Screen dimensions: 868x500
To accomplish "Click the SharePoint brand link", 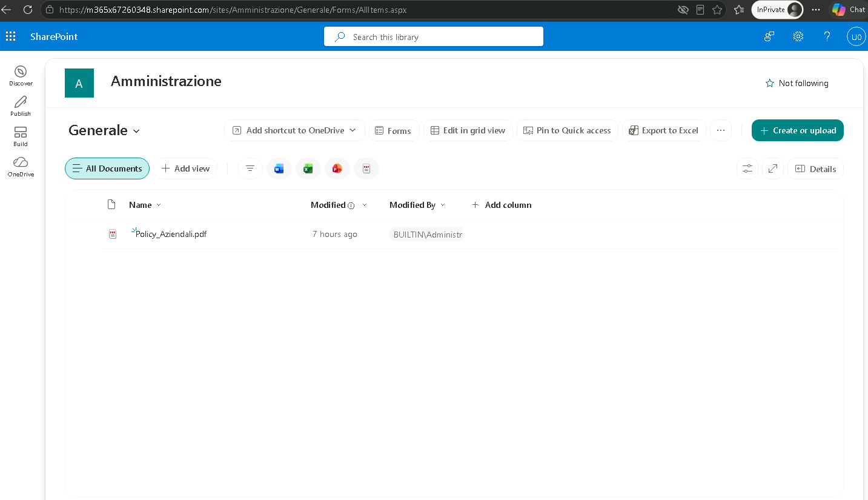I will tap(54, 36).
